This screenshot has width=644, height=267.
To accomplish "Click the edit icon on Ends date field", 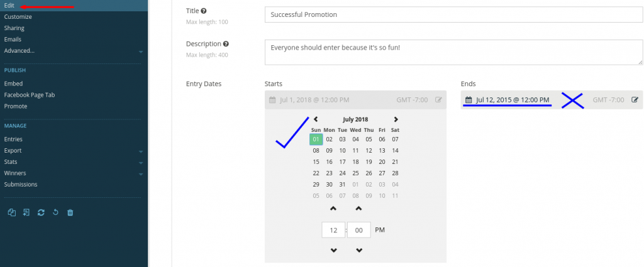I will point(635,100).
